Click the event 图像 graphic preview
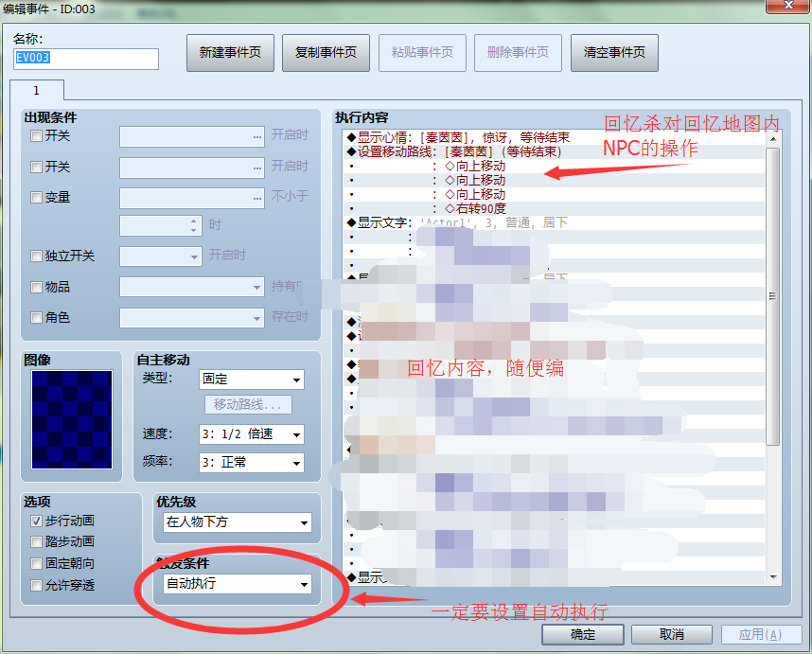This screenshot has height=654, width=812. tap(72, 420)
